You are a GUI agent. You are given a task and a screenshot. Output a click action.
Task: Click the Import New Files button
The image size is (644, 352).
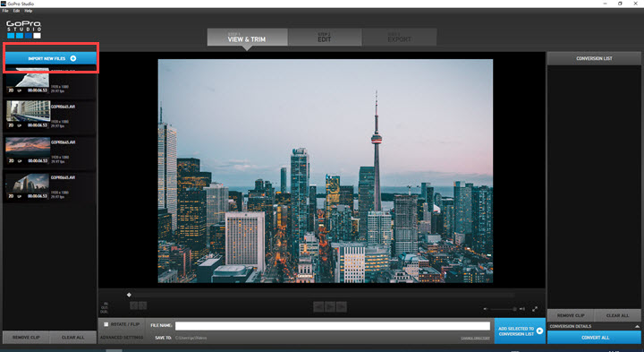(51, 58)
